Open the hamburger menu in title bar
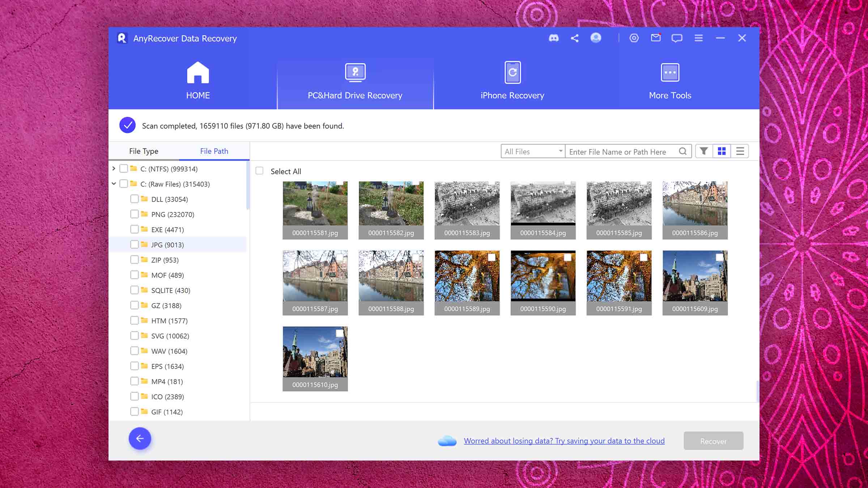The width and height of the screenshot is (868, 488). pos(698,38)
